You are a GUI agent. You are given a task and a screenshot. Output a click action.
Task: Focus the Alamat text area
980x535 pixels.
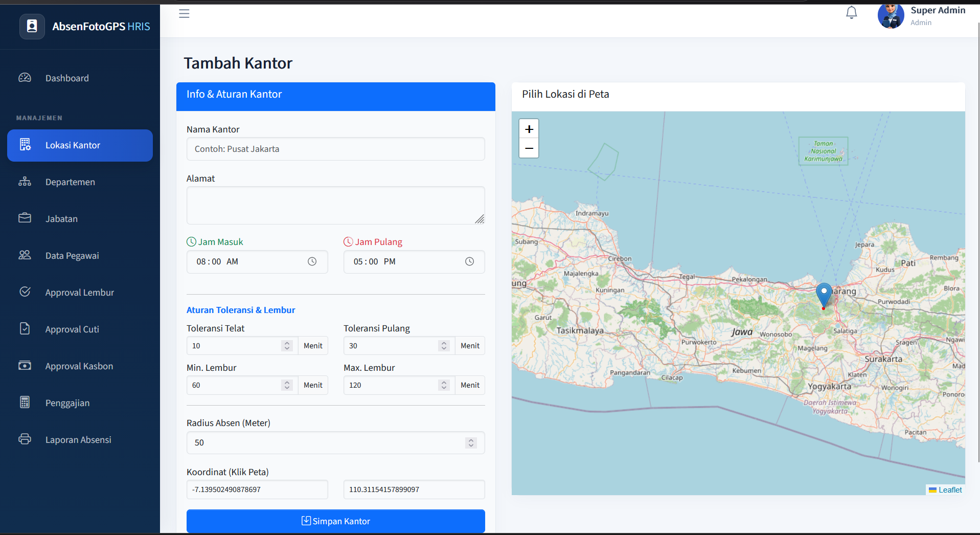pos(335,205)
